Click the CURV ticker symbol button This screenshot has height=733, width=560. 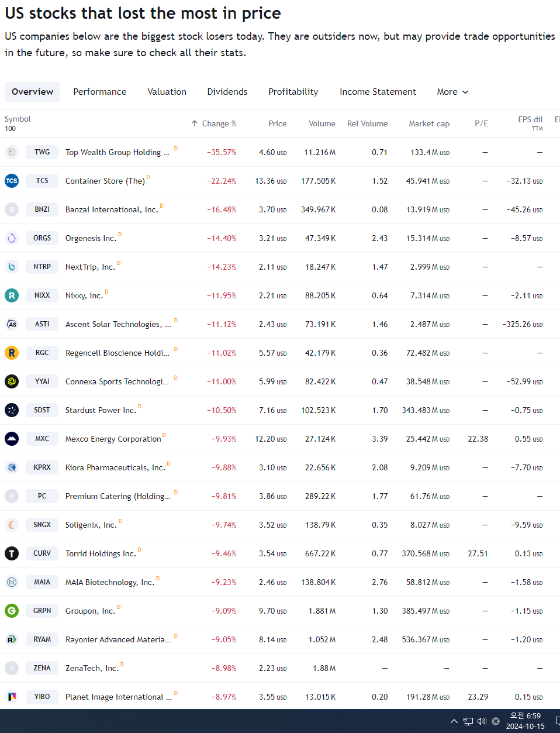[42, 553]
